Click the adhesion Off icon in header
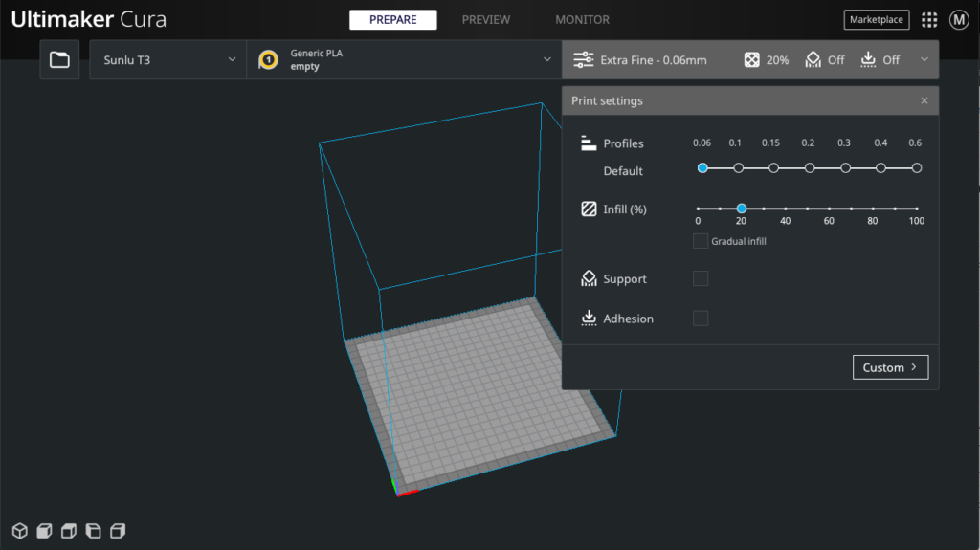The height and width of the screenshot is (550, 980). click(x=868, y=60)
